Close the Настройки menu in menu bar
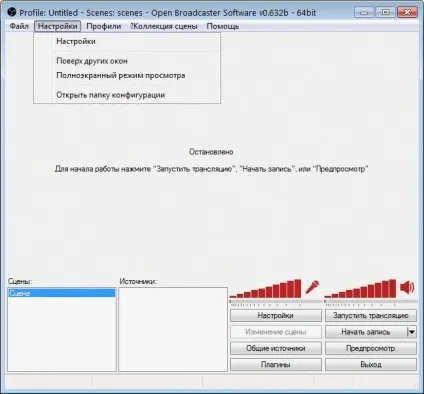424x394 pixels. 57,26
